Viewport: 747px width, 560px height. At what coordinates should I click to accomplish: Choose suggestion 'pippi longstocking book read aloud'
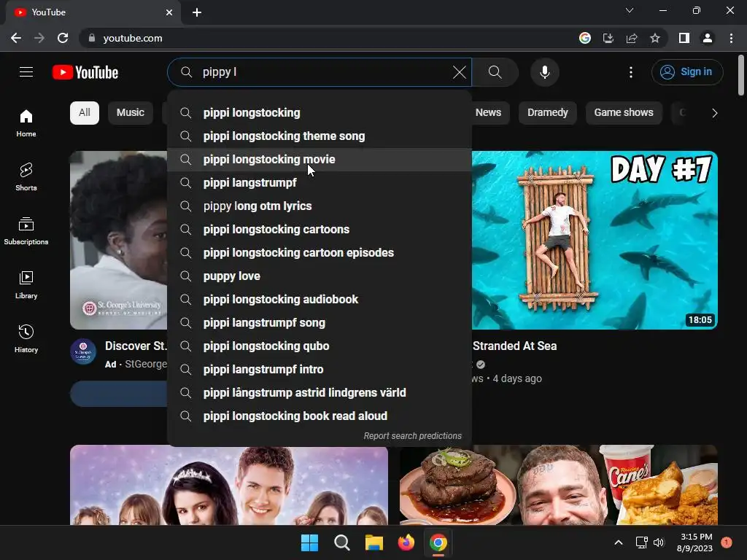[320, 416]
